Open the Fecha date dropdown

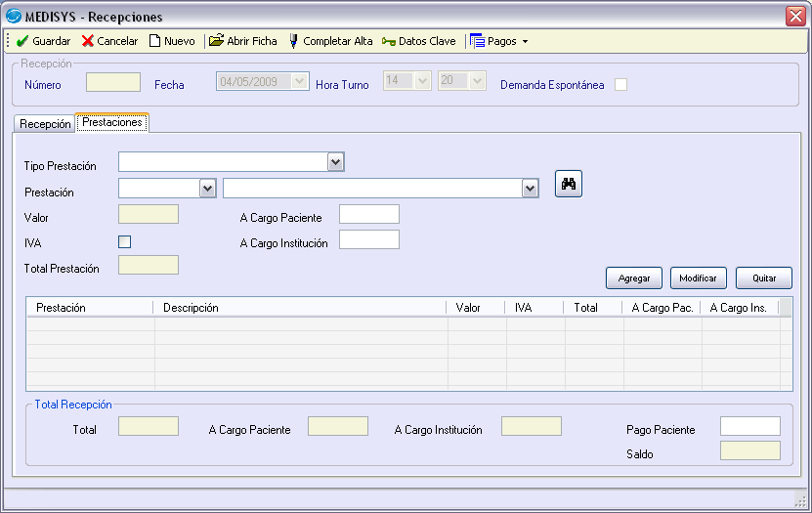pos(299,81)
